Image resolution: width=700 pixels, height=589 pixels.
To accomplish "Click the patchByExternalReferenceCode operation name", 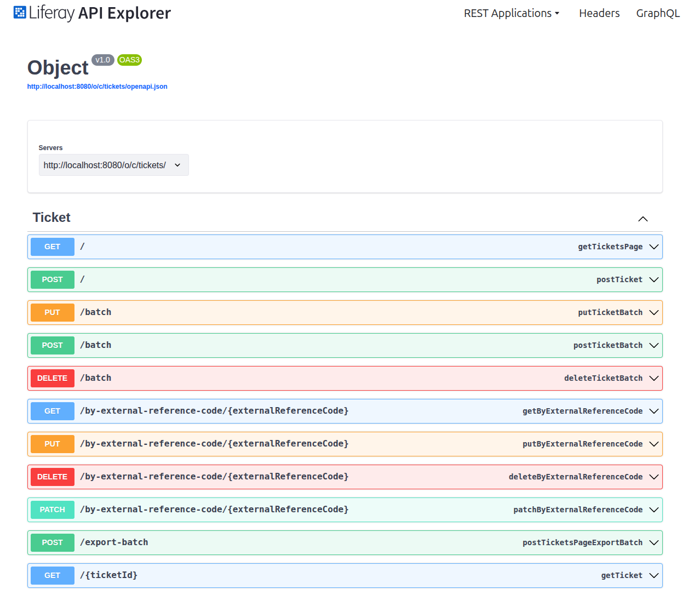I will 578,510.
